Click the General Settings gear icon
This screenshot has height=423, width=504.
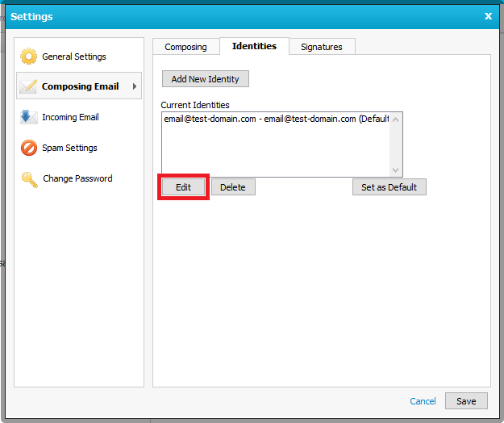(28, 57)
